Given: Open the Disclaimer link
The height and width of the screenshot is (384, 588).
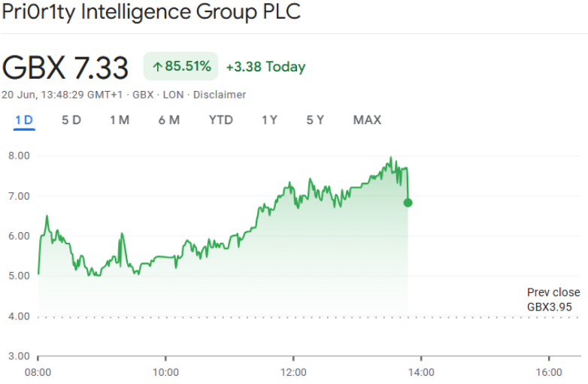Looking at the screenshot, I should click(x=220, y=95).
